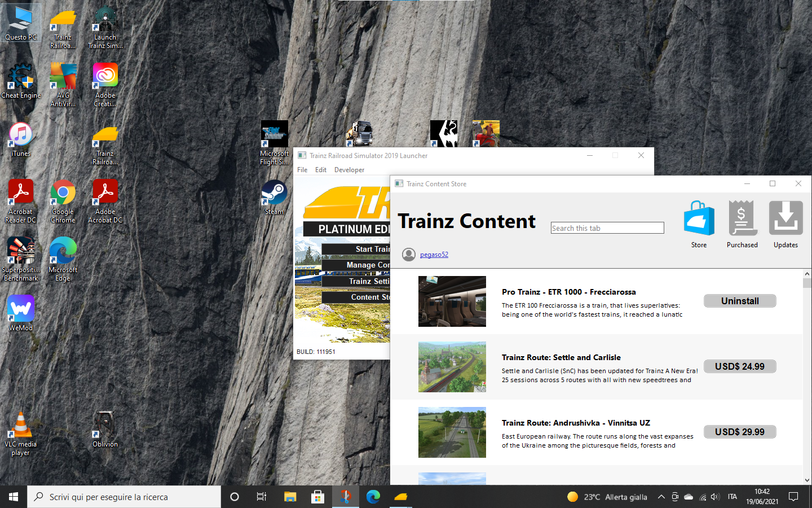Select the VLC media player desktop icon

pos(21,434)
